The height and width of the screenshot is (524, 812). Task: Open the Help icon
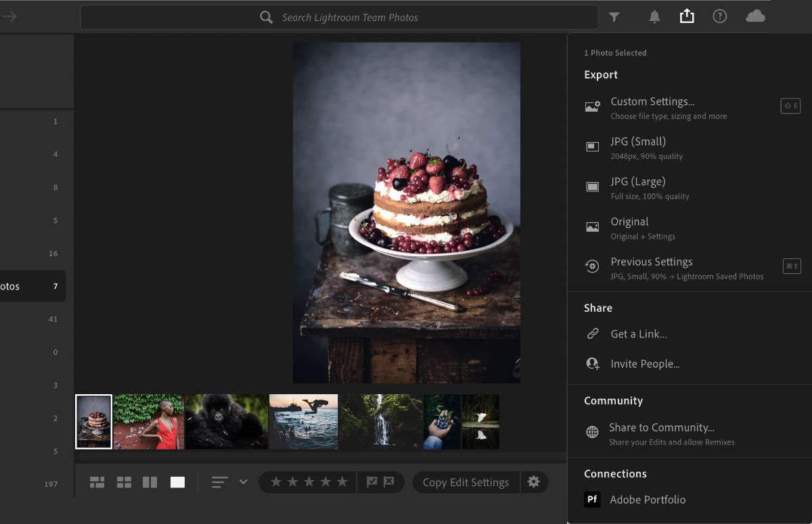(719, 16)
